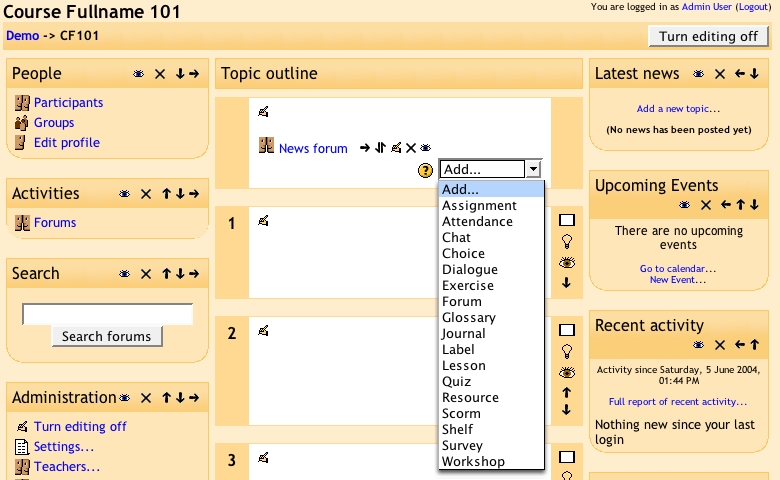
Task: Move Latest news block left
Action: 740,74
